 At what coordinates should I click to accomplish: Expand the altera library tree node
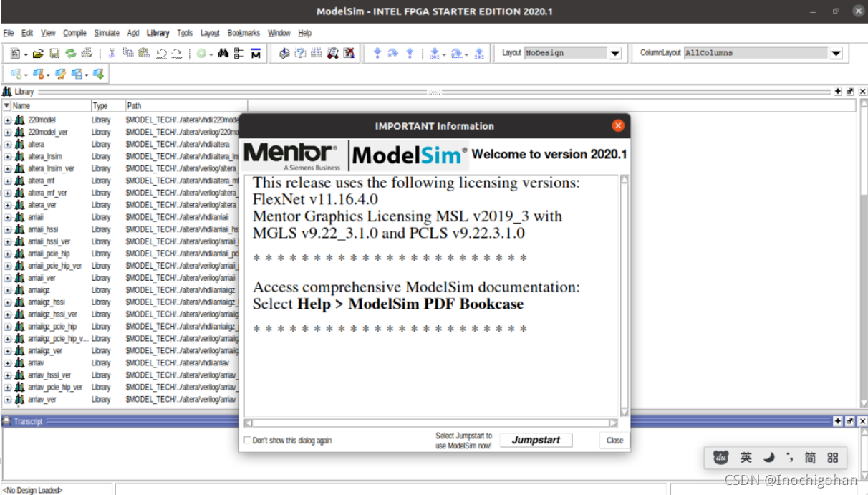coord(8,145)
